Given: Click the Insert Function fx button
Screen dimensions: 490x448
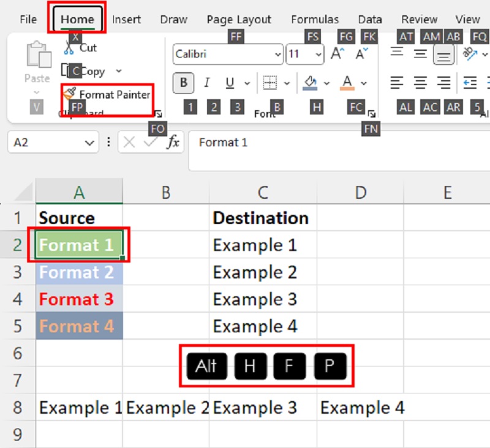Looking at the screenshot, I should pyautogui.click(x=173, y=143).
